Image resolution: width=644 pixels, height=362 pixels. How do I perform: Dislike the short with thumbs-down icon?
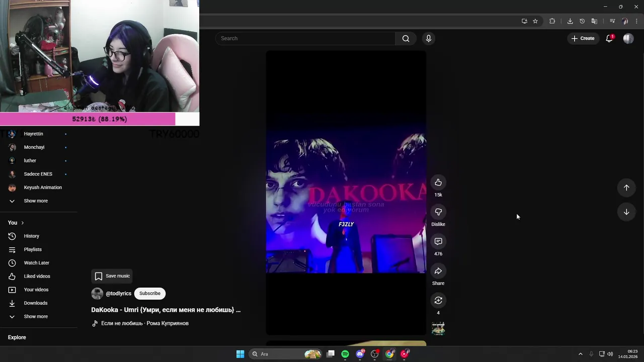(x=438, y=212)
